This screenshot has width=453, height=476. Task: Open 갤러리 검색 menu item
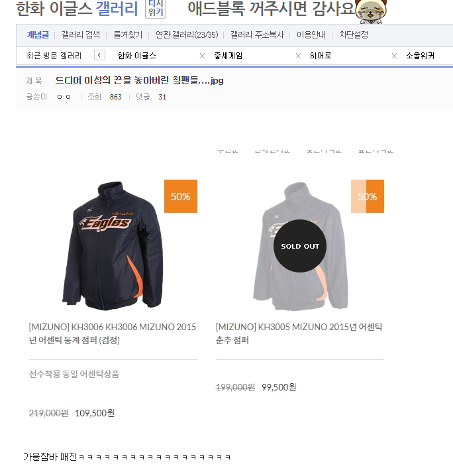pos(81,35)
